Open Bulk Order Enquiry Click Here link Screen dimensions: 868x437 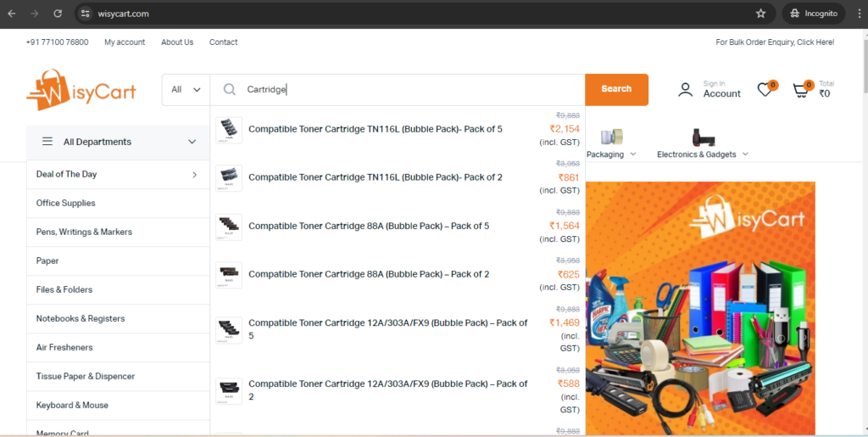[775, 42]
